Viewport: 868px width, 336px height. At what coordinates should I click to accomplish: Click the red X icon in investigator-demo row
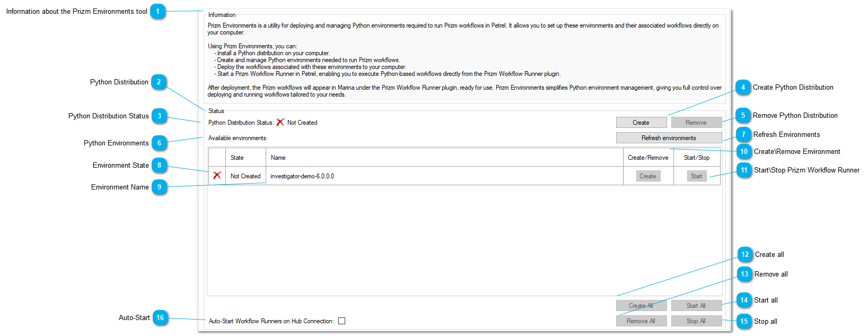click(217, 176)
